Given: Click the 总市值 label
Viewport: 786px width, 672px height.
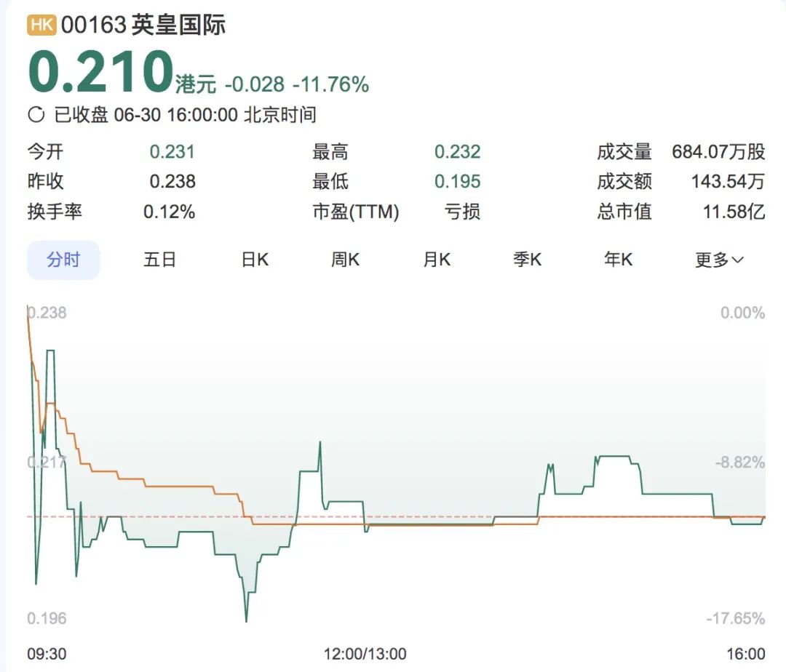Looking at the screenshot, I should (x=624, y=212).
